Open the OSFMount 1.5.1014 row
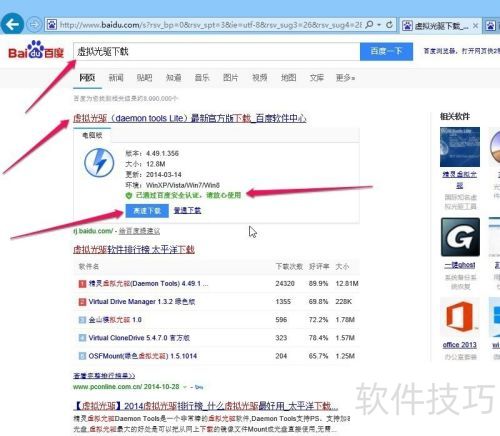The image size is (500, 436). [143, 356]
